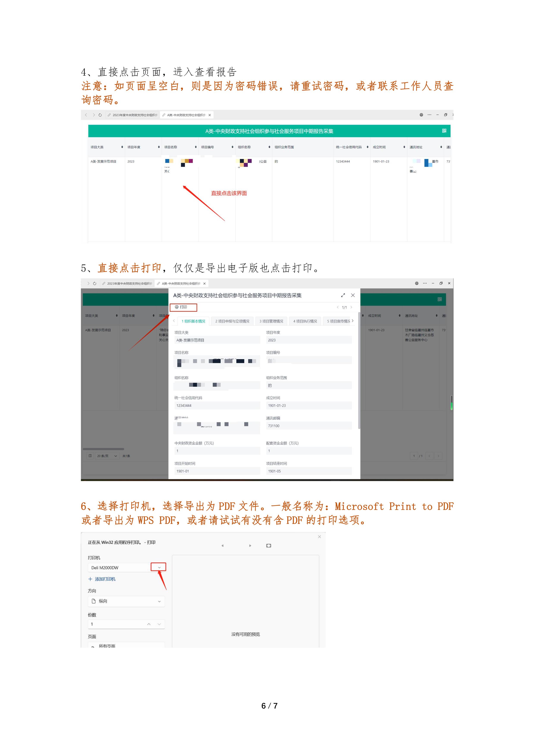
Task: Sort by 项目名称 in first table
Action: (196, 147)
